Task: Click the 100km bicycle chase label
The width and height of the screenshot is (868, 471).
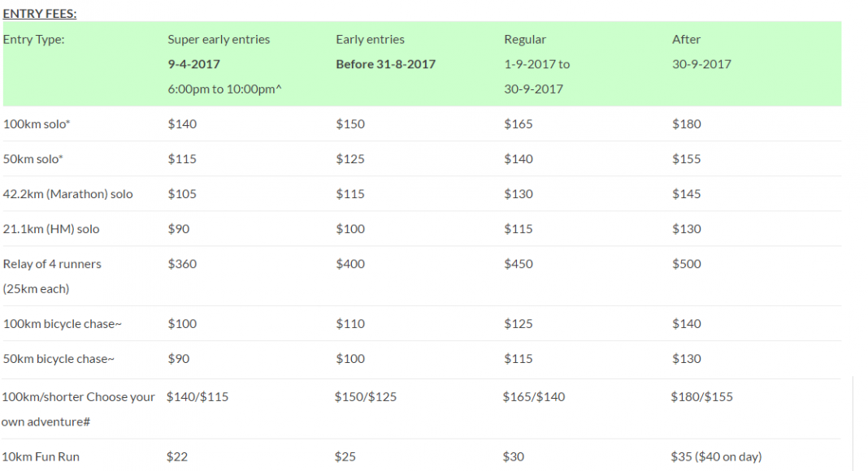Action: [x=62, y=324]
